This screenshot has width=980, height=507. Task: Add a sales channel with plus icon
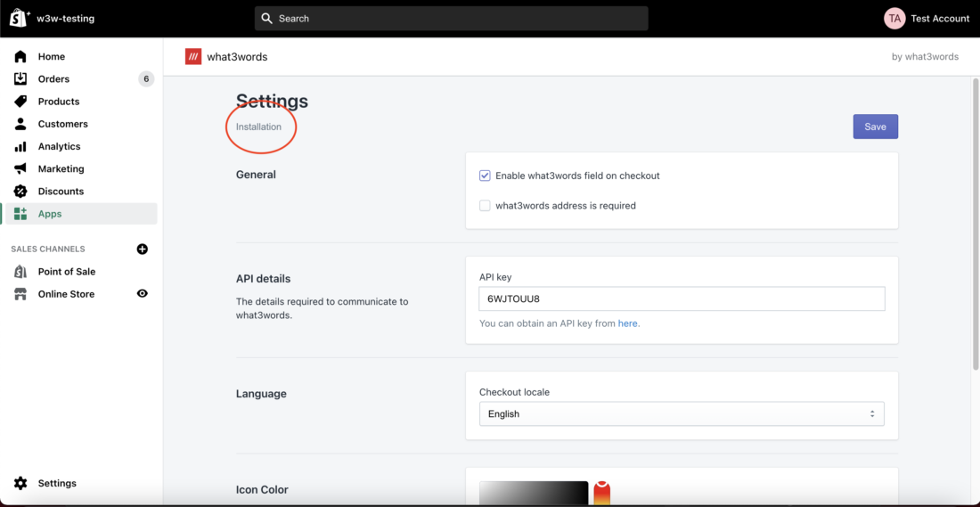(143, 249)
